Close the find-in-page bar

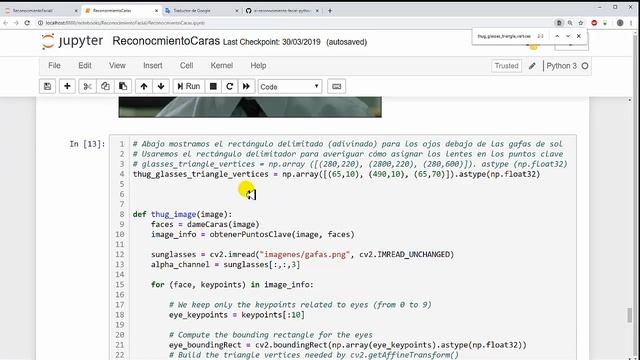[579, 36]
